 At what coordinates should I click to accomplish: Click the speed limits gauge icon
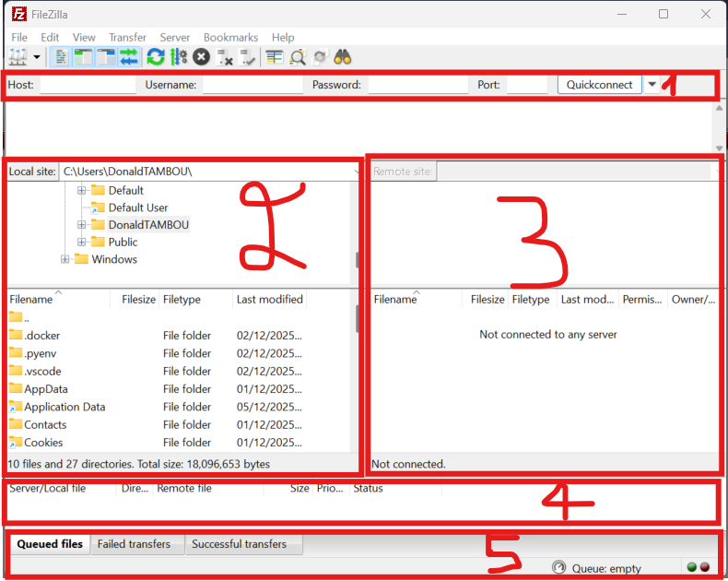click(559, 567)
